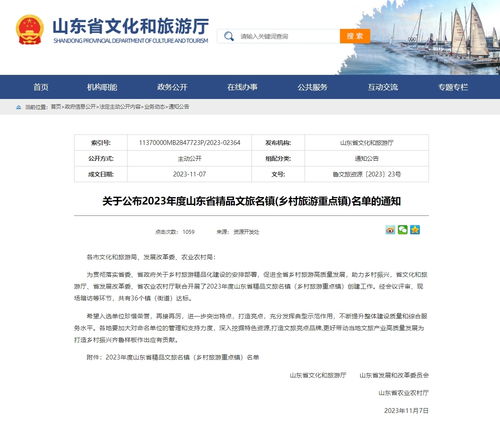Open attachment line 2023年度山东省精品文旅名镇名单
The height and width of the screenshot is (423, 500).
click(x=173, y=357)
